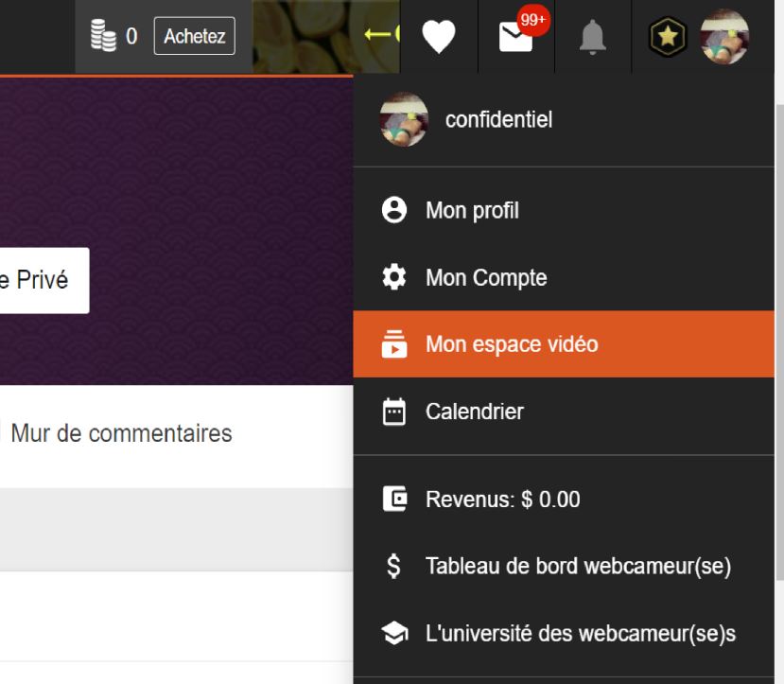The image size is (784, 684).
Task: Open favorites with the heart icon
Action: click(438, 37)
